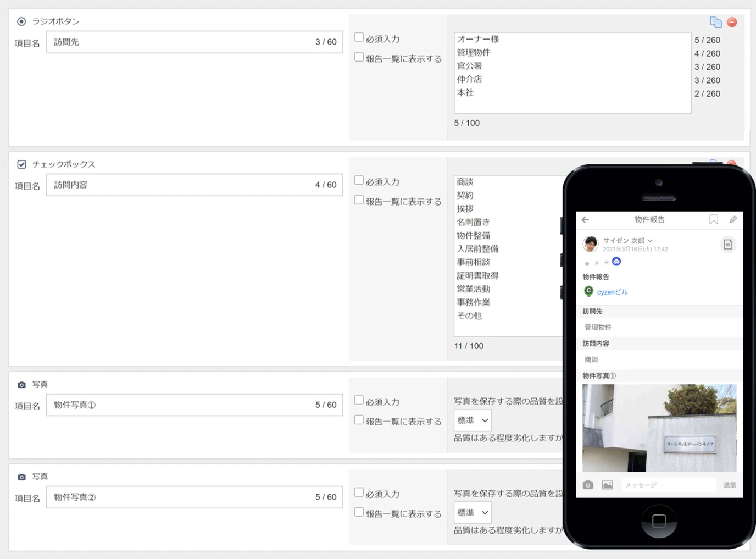756x559 pixels.
Task: Click the 商談 option in 訪問内容 list
Action: [x=465, y=182]
